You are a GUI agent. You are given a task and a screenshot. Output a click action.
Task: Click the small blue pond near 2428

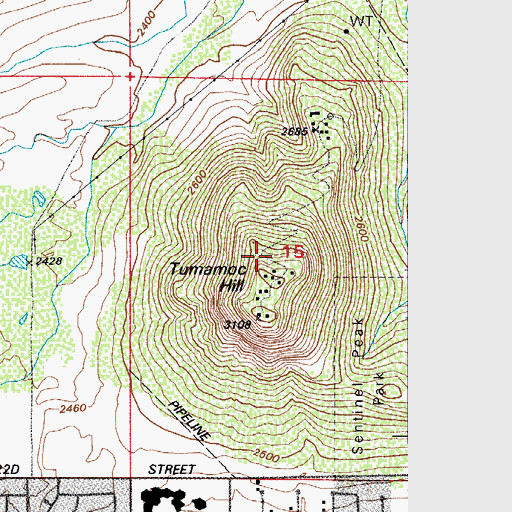tap(19, 261)
